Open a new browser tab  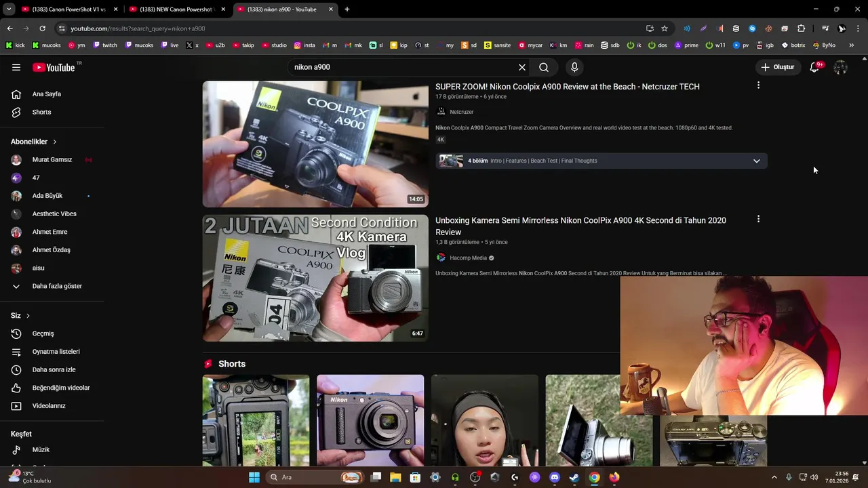point(347,9)
